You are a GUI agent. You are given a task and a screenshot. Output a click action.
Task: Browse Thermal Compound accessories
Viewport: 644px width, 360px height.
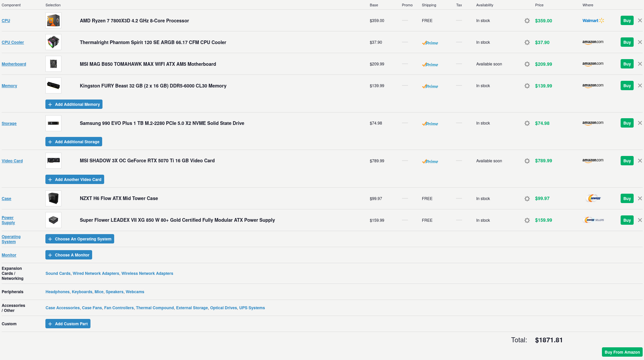click(155, 308)
